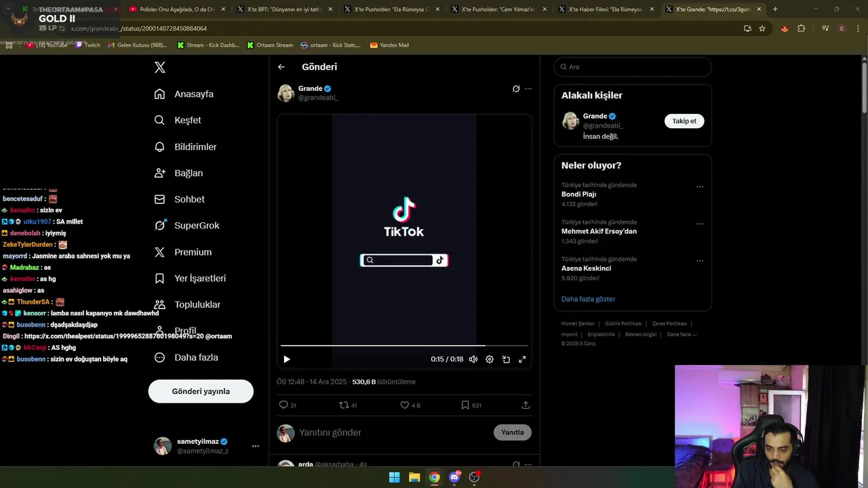Open more options for Asena Keskinci trend
This screenshot has width=868, height=488.
click(700, 261)
